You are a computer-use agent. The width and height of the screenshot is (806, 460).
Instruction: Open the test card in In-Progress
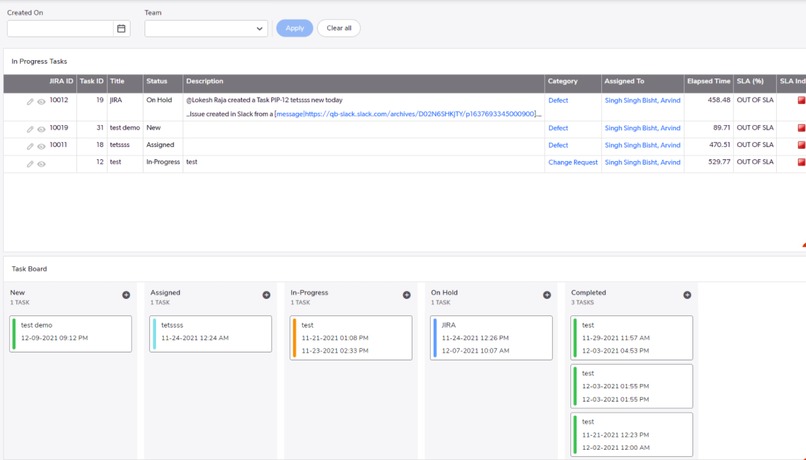tap(351, 338)
